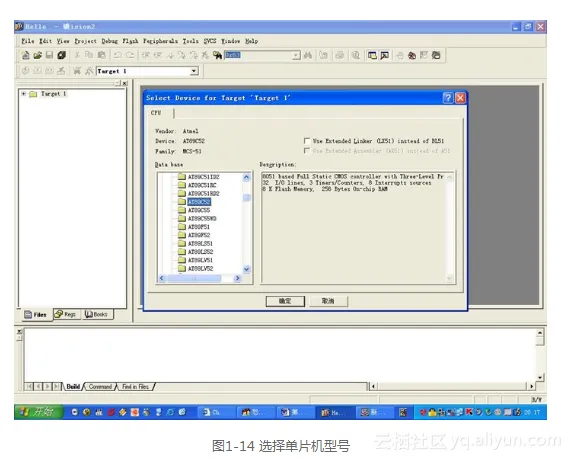
Task: Select AT89C51ID2 in the device list
Action: tap(204, 177)
